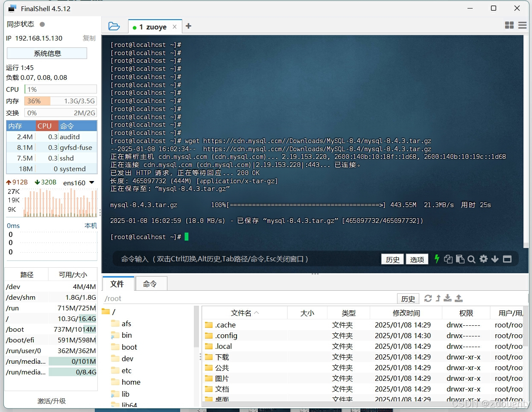This screenshot has height=412, width=532.
Task: Open the file panel 历史 button
Action: point(408,298)
